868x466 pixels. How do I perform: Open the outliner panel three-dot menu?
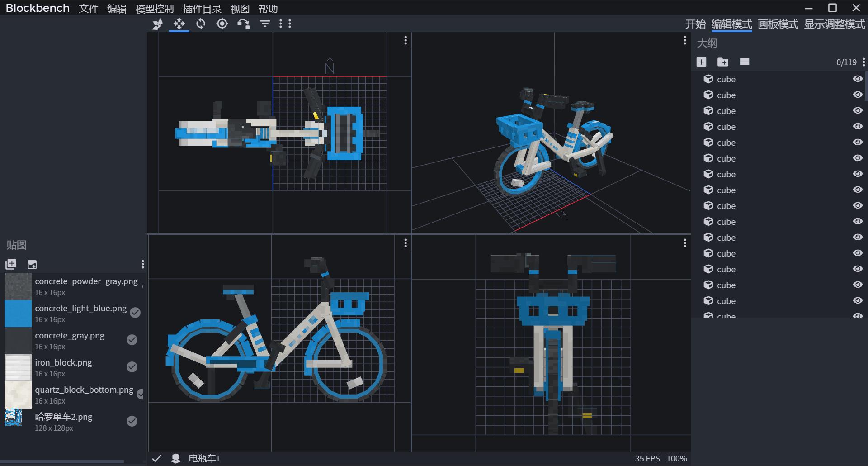click(x=863, y=62)
